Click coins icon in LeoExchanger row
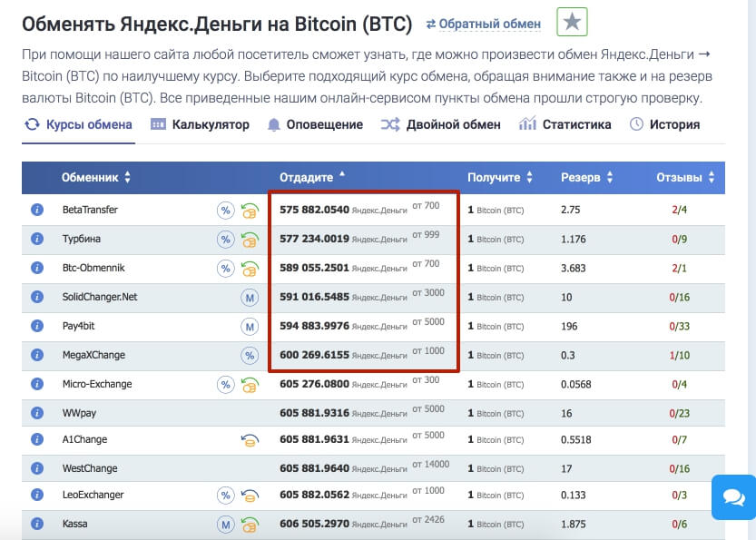Viewport: 756px width, 540px height. 250,496
